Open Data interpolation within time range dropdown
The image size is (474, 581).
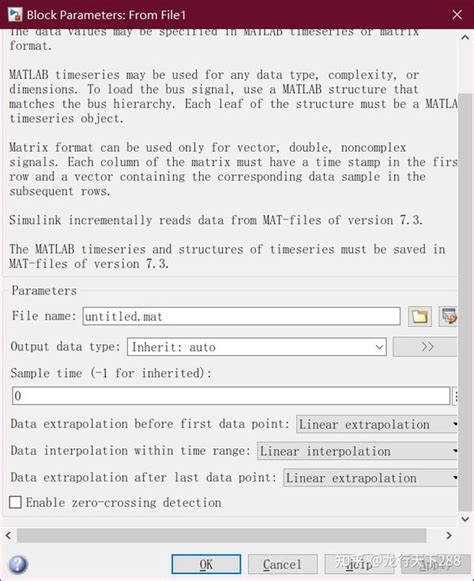(358, 451)
